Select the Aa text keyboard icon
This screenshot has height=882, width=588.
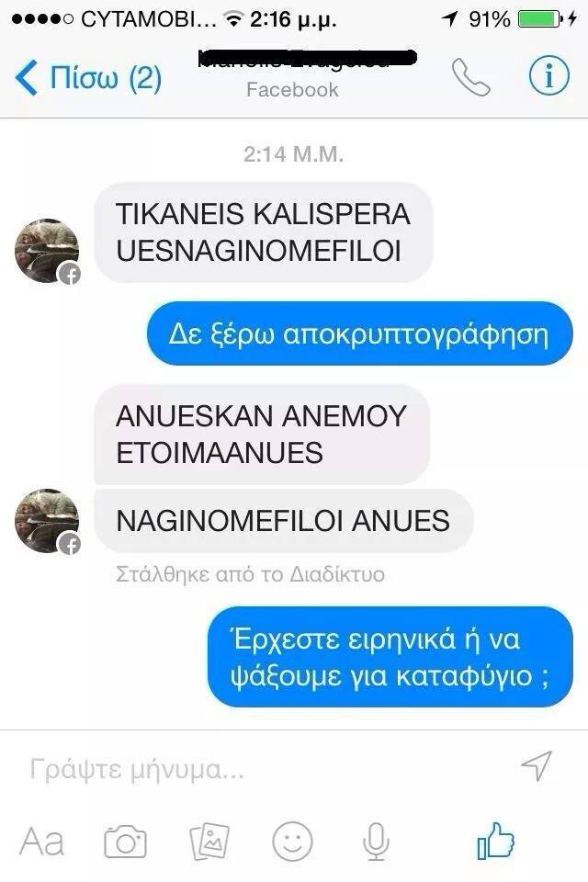pos(41,842)
